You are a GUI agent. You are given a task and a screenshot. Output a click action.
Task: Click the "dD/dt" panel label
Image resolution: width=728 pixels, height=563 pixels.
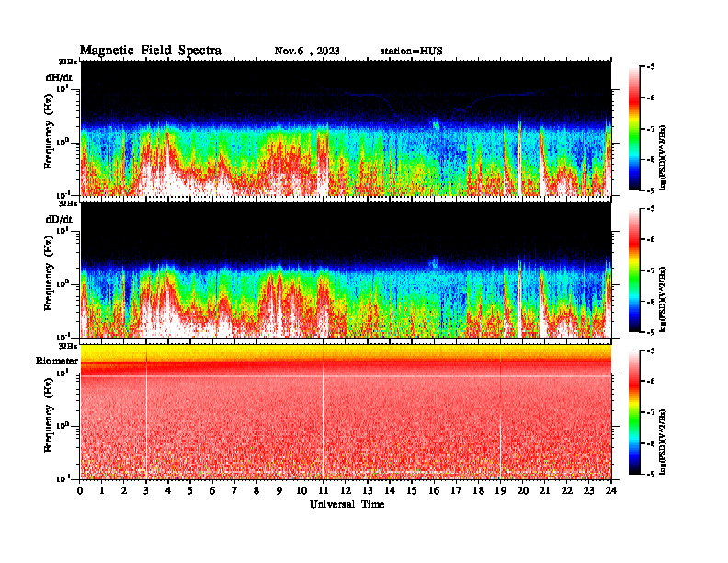[x=59, y=219]
